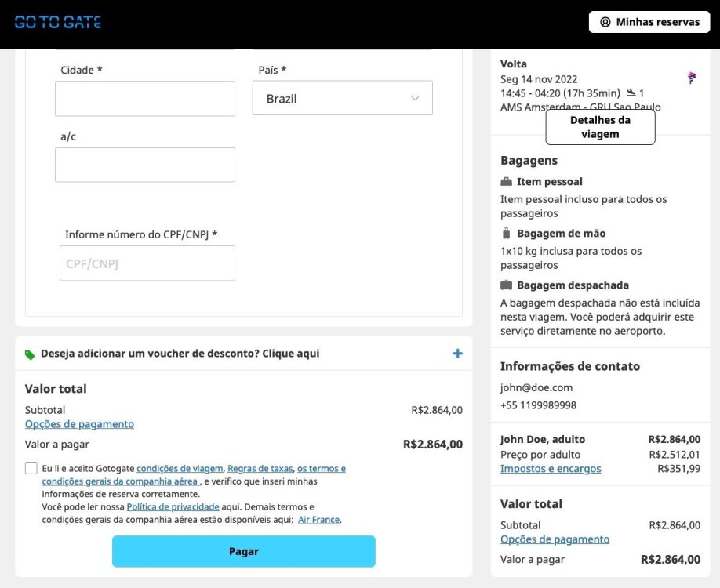The height and width of the screenshot is (588, 720).
Task: Click the blue plus icon for voucher
Action: pos(457,354)
